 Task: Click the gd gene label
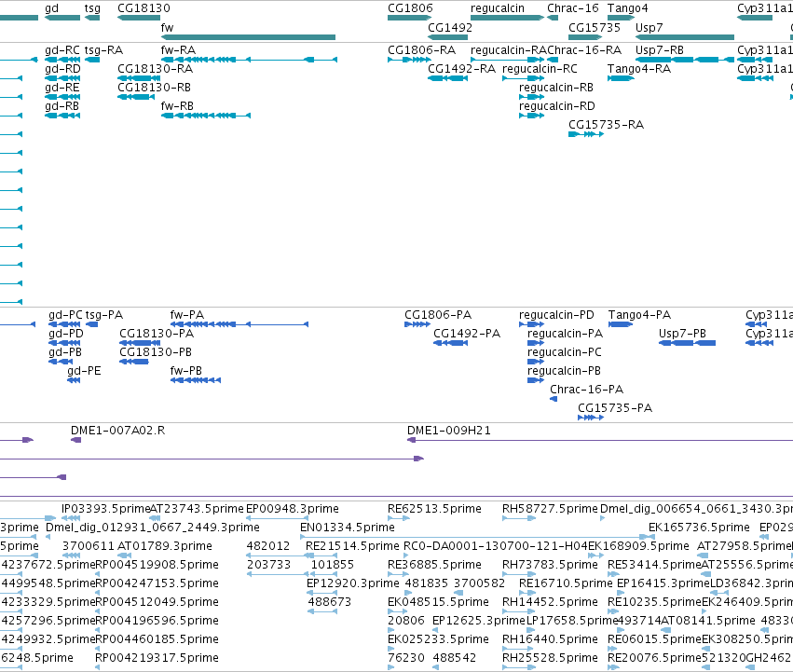51,8
